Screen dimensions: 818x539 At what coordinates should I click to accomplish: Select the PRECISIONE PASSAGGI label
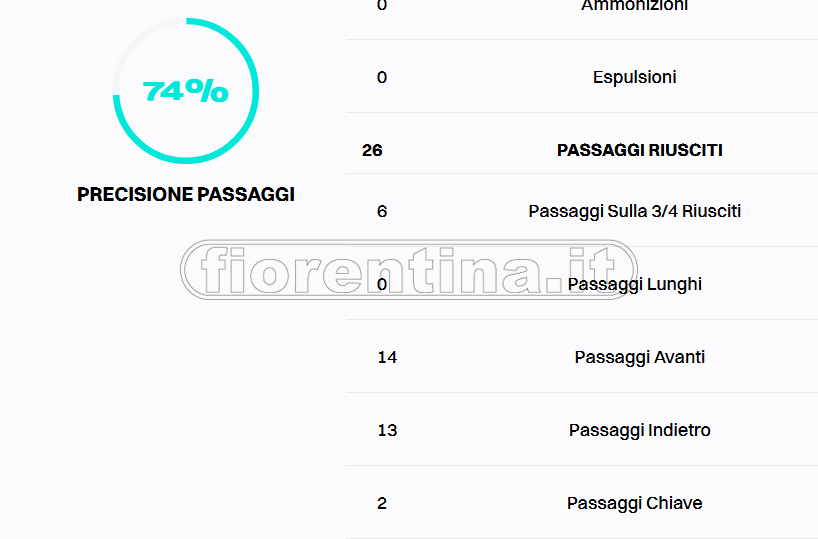(x=186, y=194)
